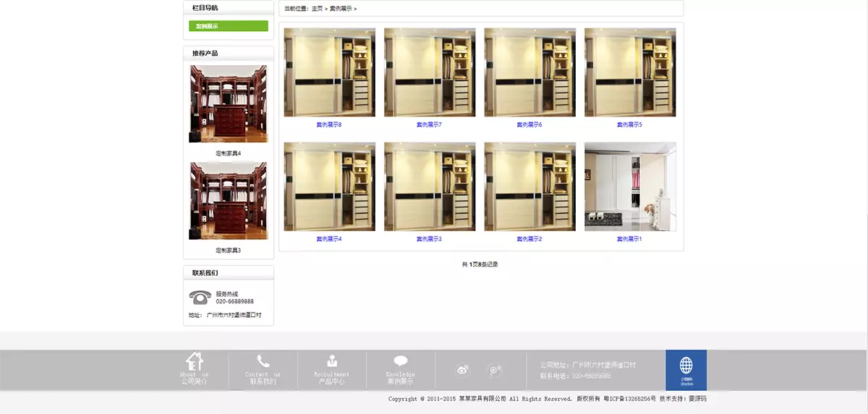Open the 案例展示6 caption link
Screen dimensions: 868x414
529,124
